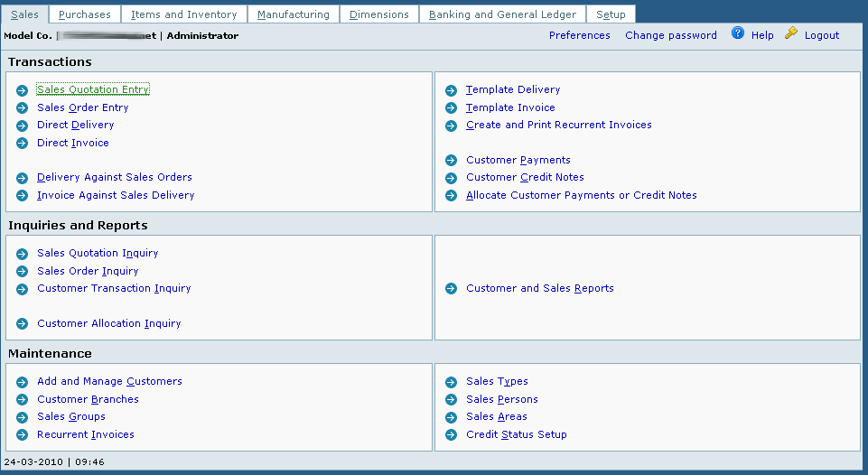The image size is (868, 475).
Task: Open Sales Quotation Inquiry
Action: coord(98,253)
